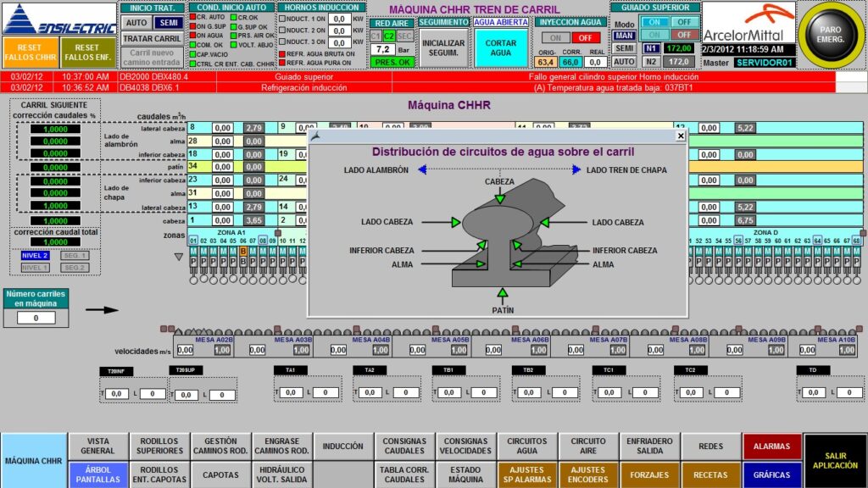The width and height of the screenshot is (868, 488).
Task: Click the popup window's title bar icon
Action: [x=315, y=135]
